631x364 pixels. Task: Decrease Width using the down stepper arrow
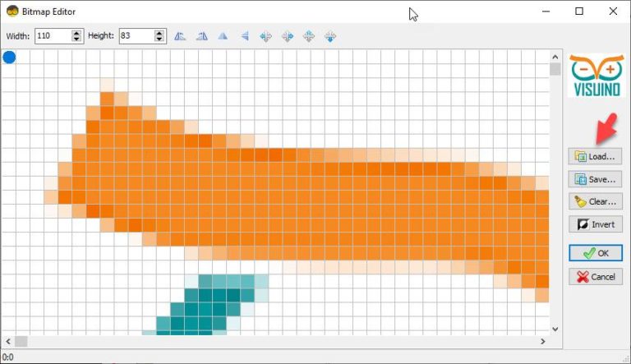[x=76, y=39]
